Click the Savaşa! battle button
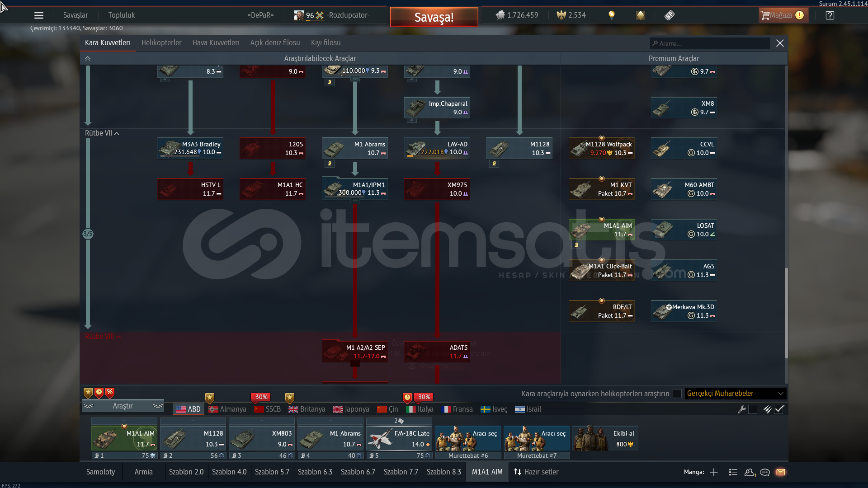 coord(434,17)
